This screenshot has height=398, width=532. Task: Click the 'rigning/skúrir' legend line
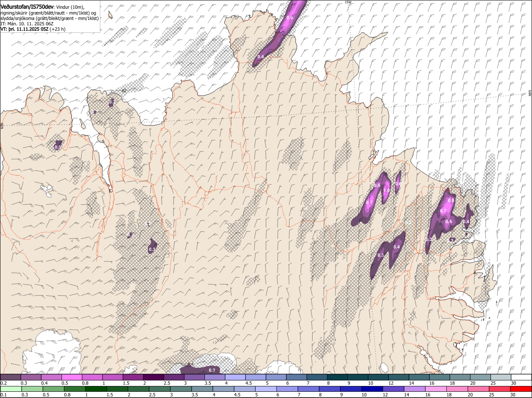tap(49, 12)
